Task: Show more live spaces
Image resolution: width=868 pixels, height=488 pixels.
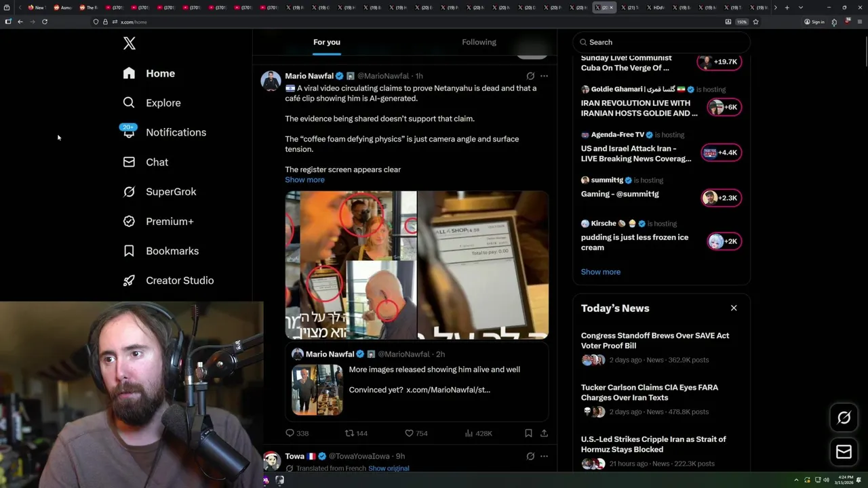Action: (601, 272)
